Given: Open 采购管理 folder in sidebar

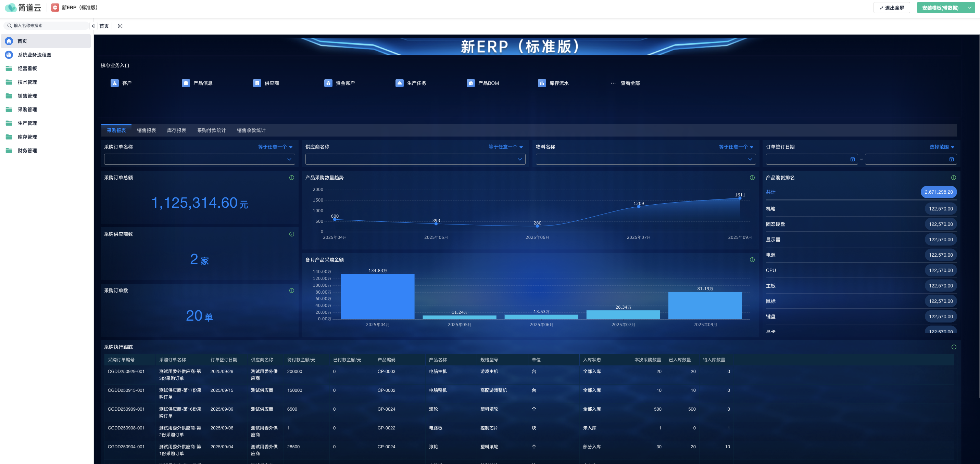Looking at the screenshot, I should tap(27, 109).
